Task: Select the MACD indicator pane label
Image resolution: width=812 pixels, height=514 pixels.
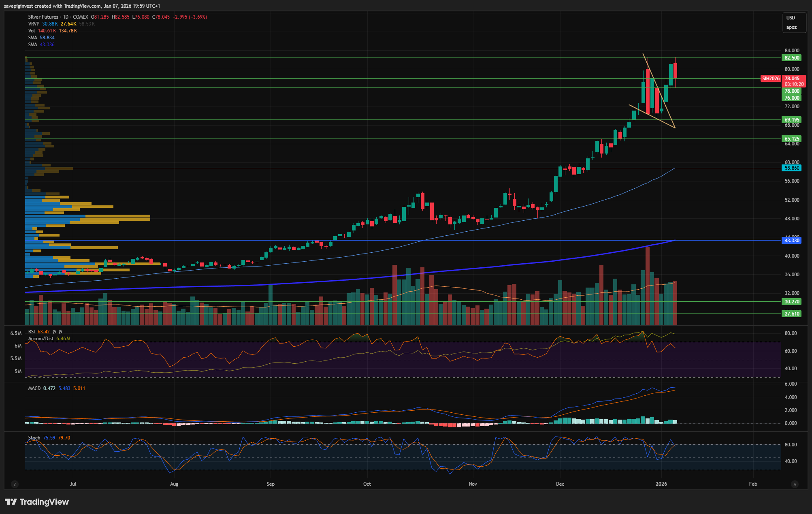Action: tap(34, 388)
